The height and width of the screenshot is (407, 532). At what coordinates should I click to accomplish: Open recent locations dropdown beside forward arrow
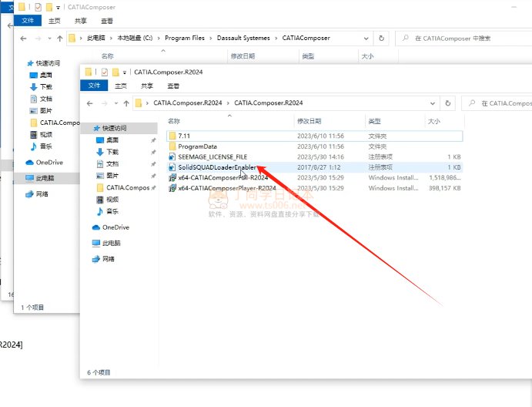[114, 103]
